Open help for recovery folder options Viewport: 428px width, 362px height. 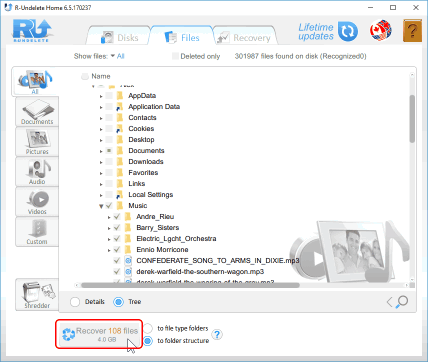coord(217,334)
